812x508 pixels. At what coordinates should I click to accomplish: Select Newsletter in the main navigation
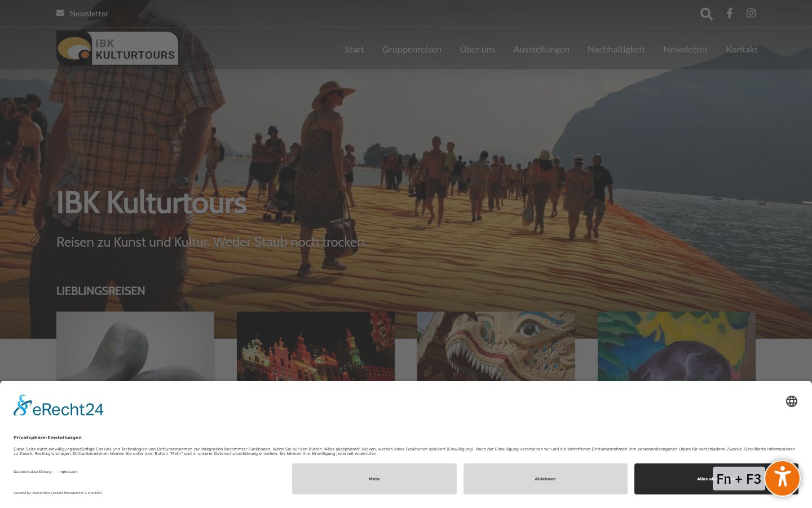pos(685,49)
